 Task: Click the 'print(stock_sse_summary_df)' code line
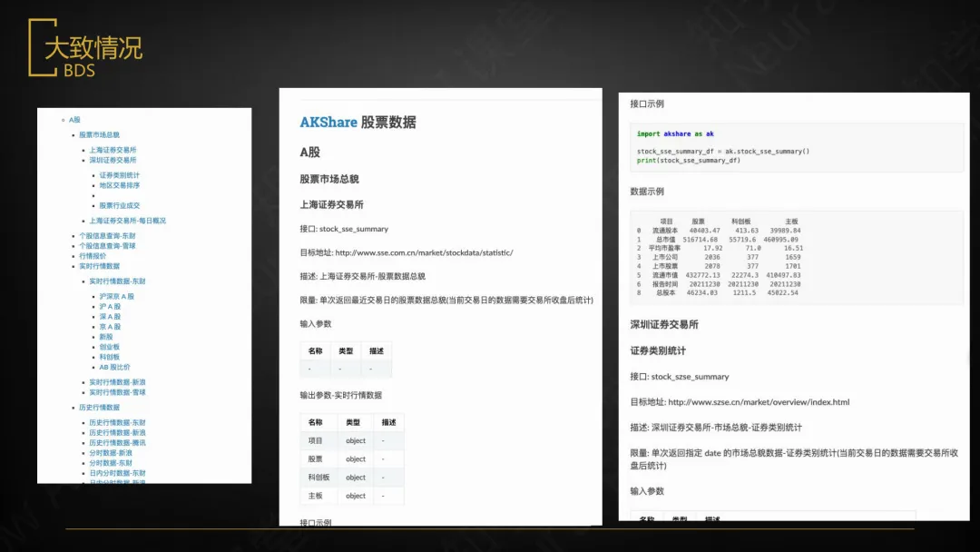[689, 161]
